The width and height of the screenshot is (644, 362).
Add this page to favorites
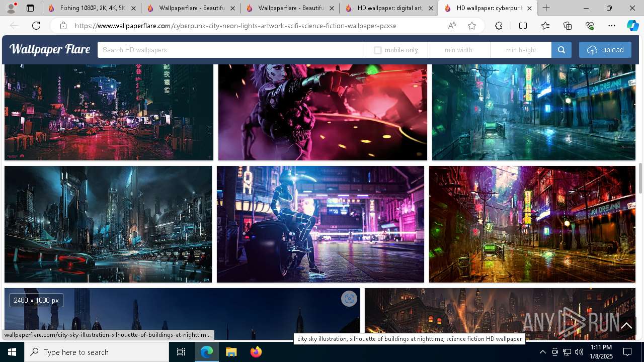(x=472, y=26)
